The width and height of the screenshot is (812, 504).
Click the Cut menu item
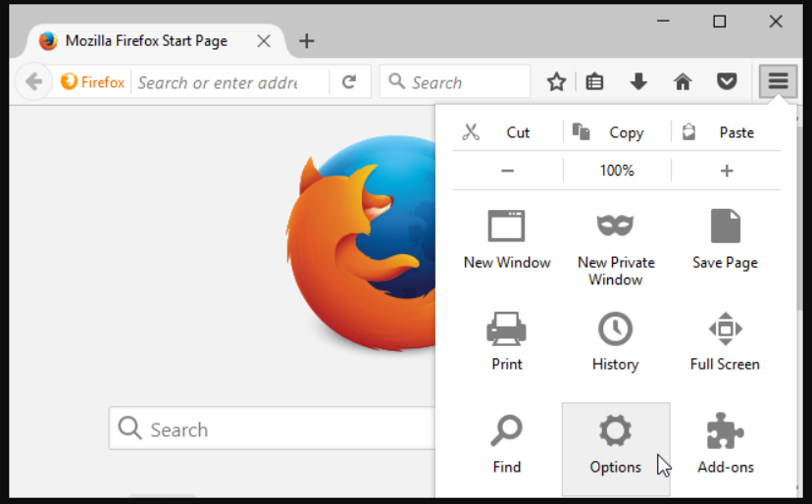(x=507, y=132)
